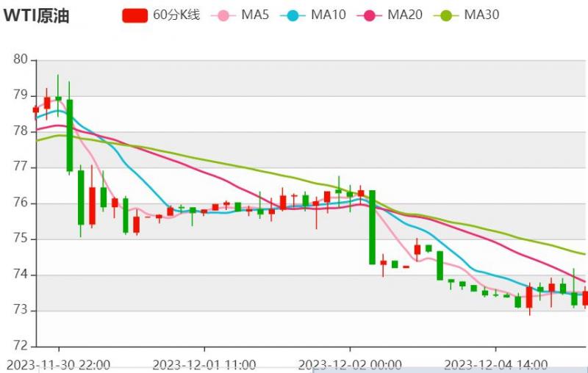The height and width of the screenshot is (373, 588).
Task: Click the 79 y-axis label
Action: [x=21, y=95]
